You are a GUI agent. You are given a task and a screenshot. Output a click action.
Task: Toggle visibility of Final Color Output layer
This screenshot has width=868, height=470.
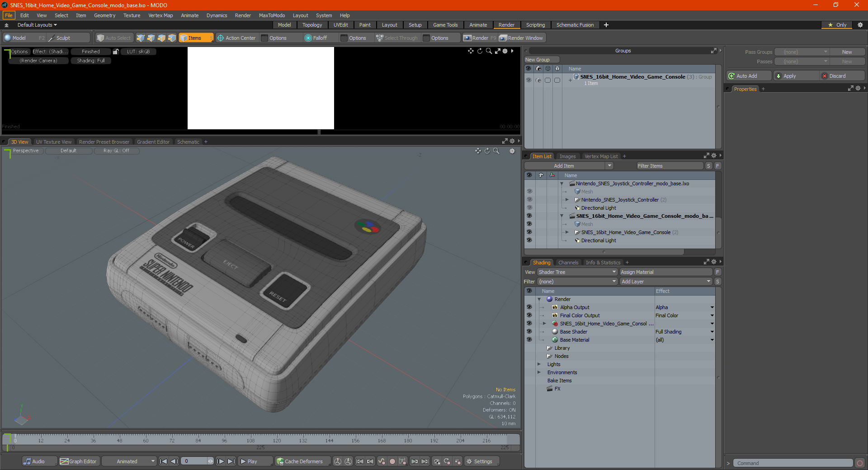(529, 315)
